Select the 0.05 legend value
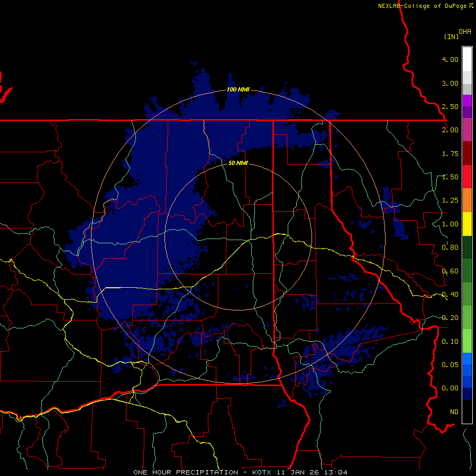The width and height of the screenshot is (476, 476). pyautogui.click(x=450, y=365)
